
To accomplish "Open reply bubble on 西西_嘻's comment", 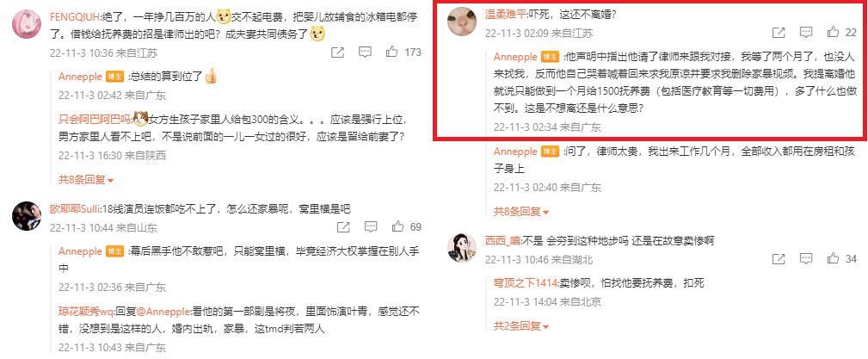I will (806, 259).
